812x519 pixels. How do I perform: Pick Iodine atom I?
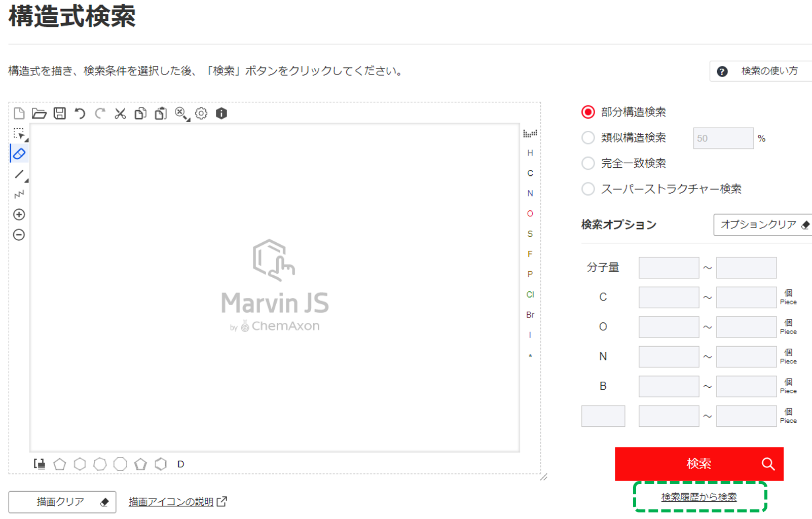coord(530,335)
